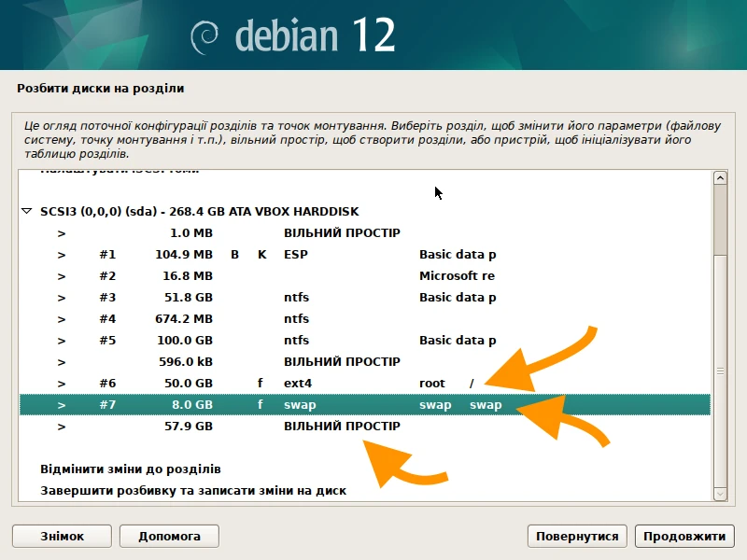Click the chevron of the 57.9 GB free row

(62, 427)
